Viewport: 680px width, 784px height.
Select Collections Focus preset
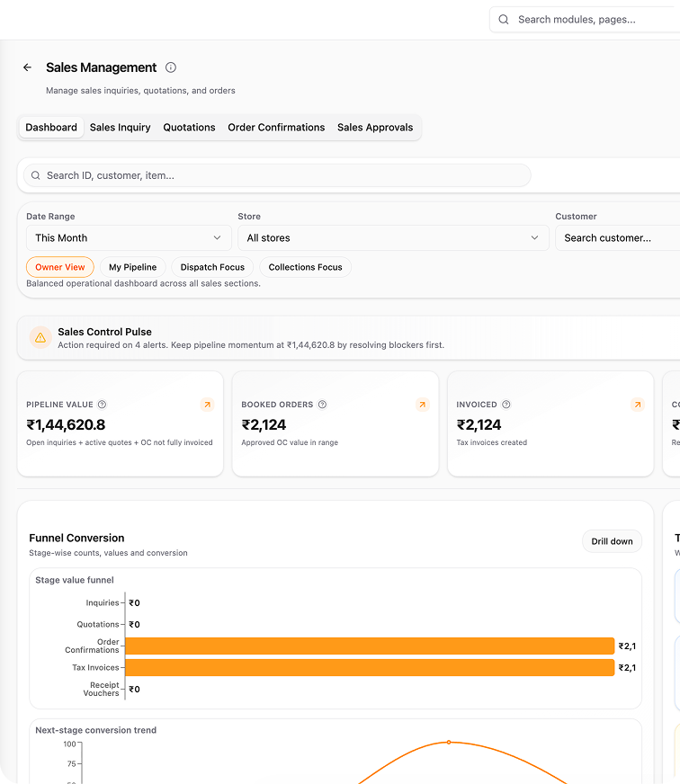click(305, 267)
